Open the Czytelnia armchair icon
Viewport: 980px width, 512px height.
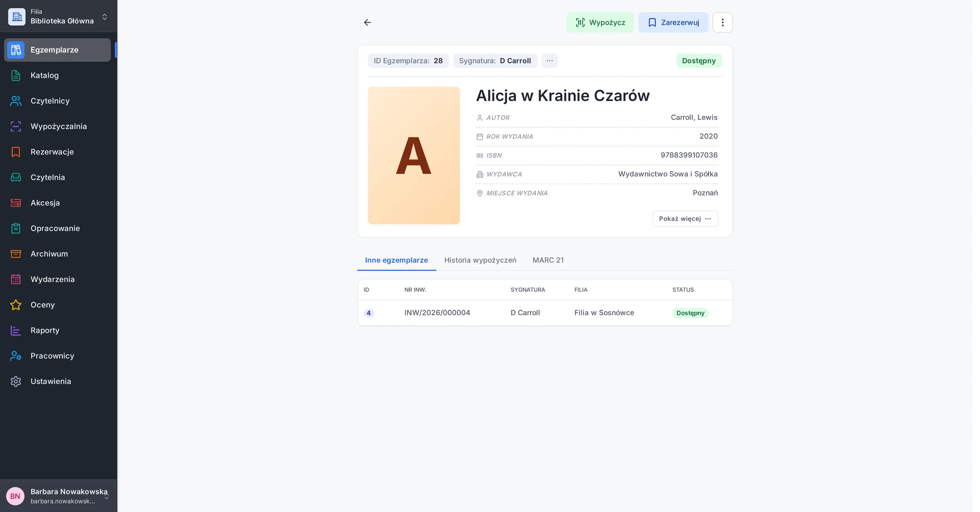(x=16, y=177)
